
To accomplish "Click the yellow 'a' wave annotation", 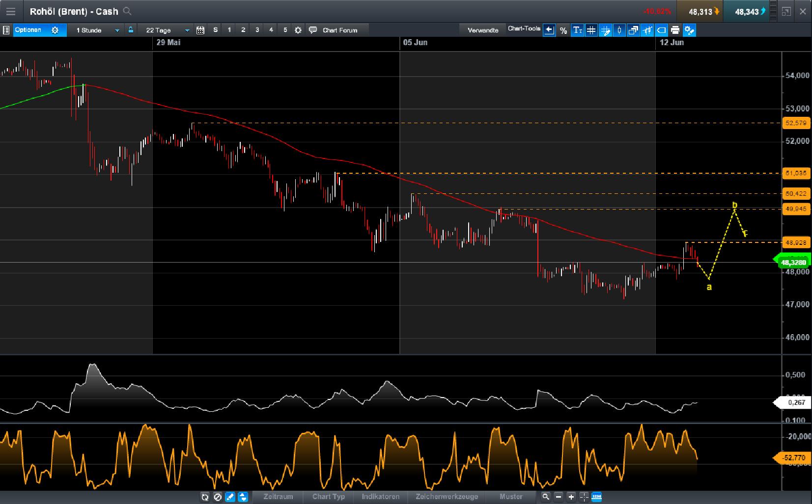I will click(x=709, y=287).
